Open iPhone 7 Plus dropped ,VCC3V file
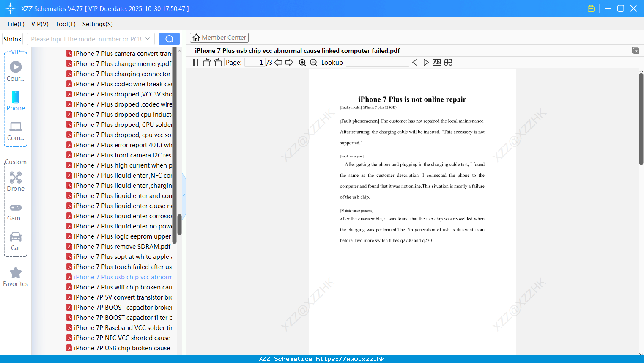Image resolution: width=644 pixels, height=363 pixels. pos(119,94)
